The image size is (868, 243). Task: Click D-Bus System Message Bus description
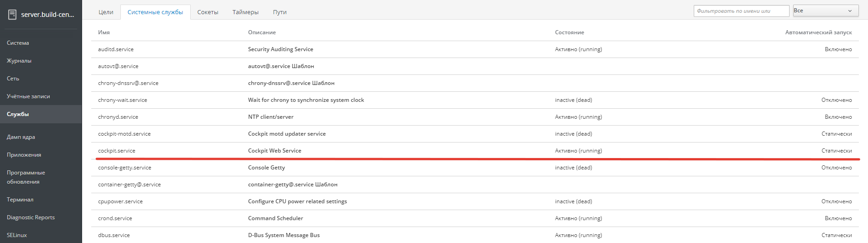point(284,235)
